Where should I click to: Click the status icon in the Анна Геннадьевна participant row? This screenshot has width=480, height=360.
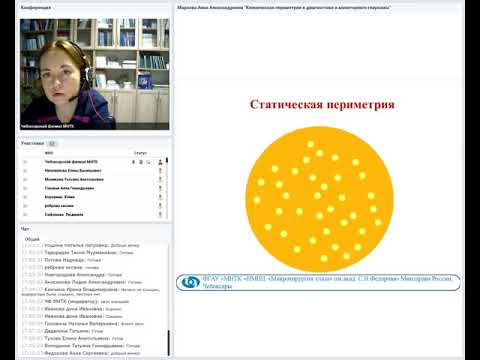coord(160,188)
